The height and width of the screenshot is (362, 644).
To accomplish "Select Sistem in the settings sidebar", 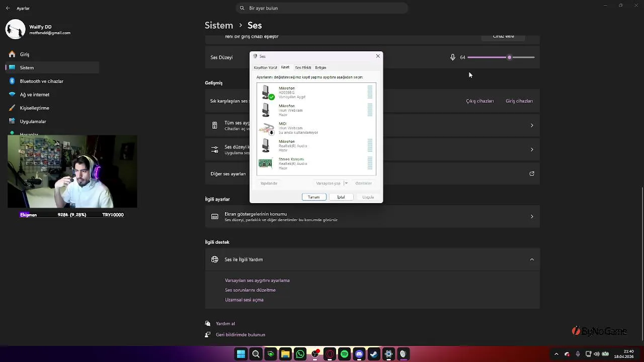I will tap(52, 67).
